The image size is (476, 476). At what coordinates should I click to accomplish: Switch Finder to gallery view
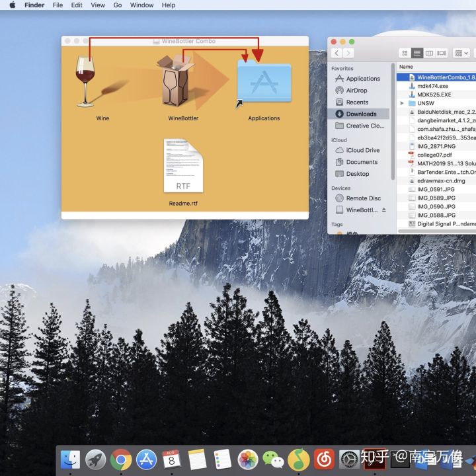442,53
